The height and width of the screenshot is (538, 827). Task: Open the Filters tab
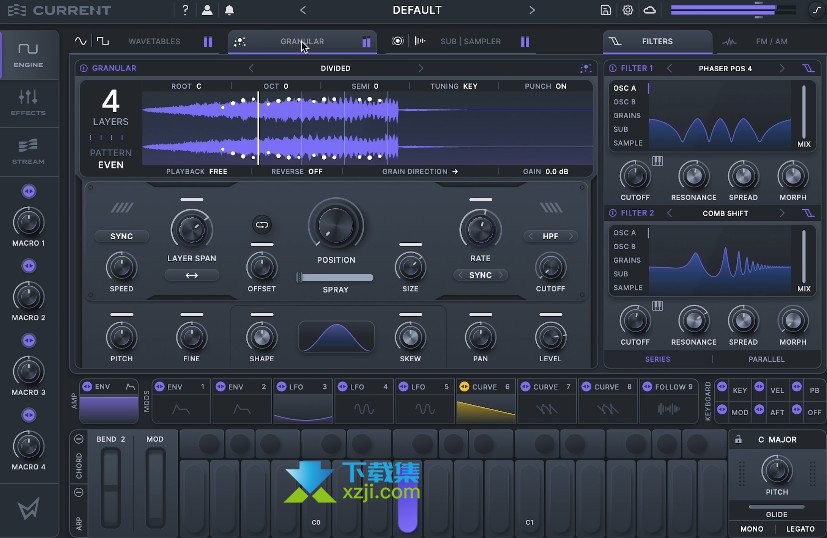(x=657, y=41)
